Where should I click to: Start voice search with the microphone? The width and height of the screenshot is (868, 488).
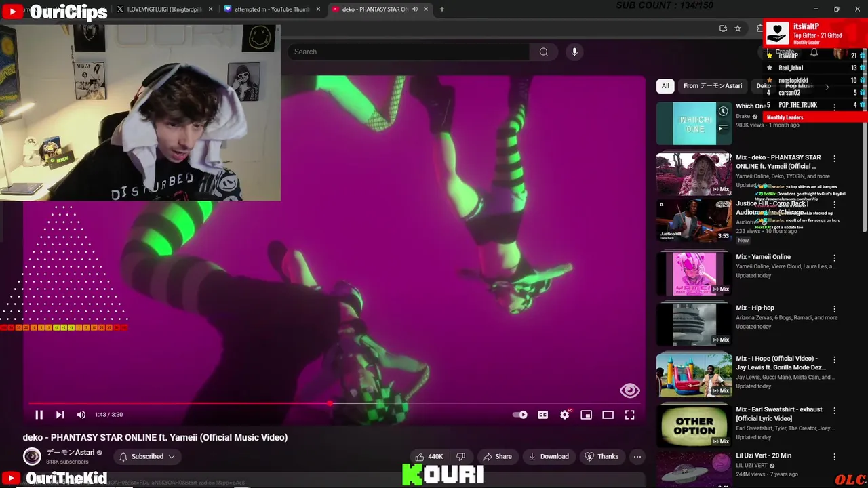click(x=574, y=52)
